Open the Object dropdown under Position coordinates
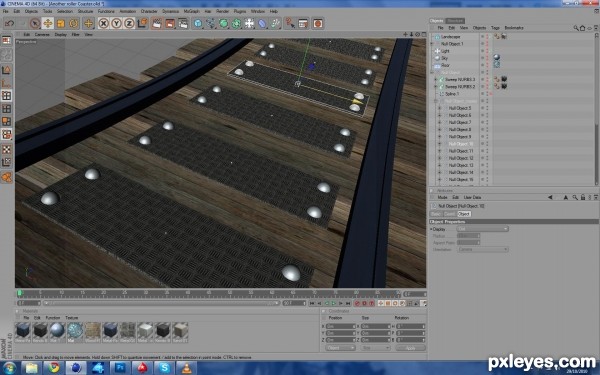 click(341, 348)
